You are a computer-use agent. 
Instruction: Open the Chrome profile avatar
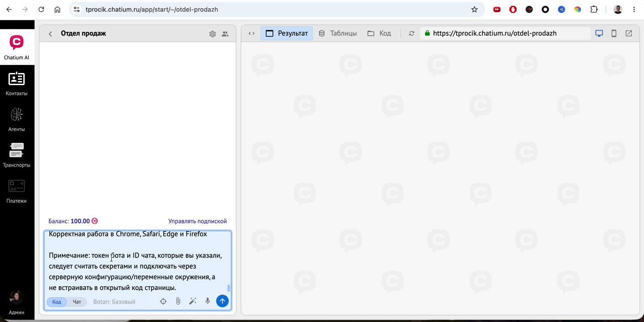(x=618, y=9)
